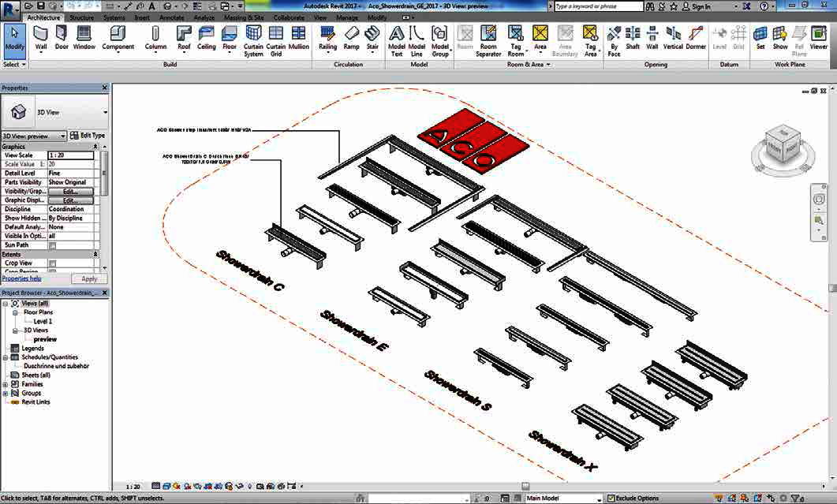Click the Shaft opening tool

coord(633,39)
